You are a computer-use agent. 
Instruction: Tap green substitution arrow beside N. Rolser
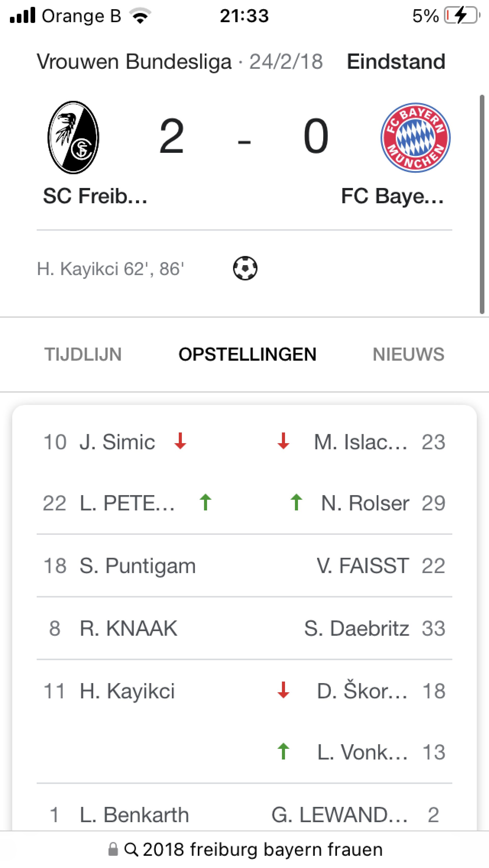[296, 503]
